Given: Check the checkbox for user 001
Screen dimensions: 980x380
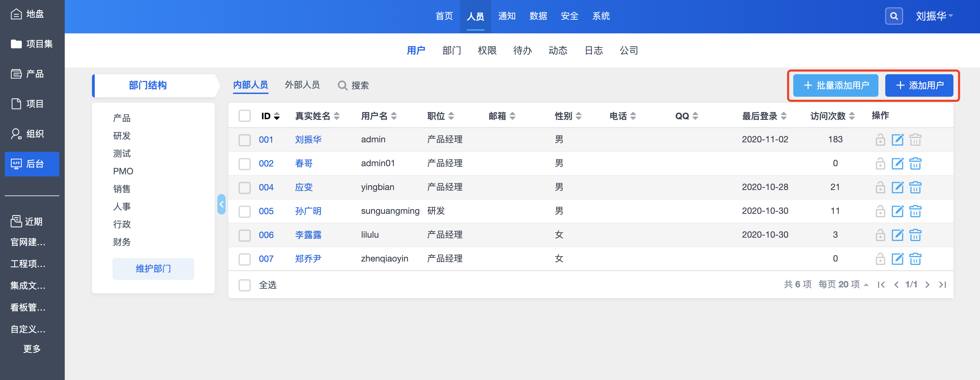Looking at the screenshot, I should [x=245, y=140].
